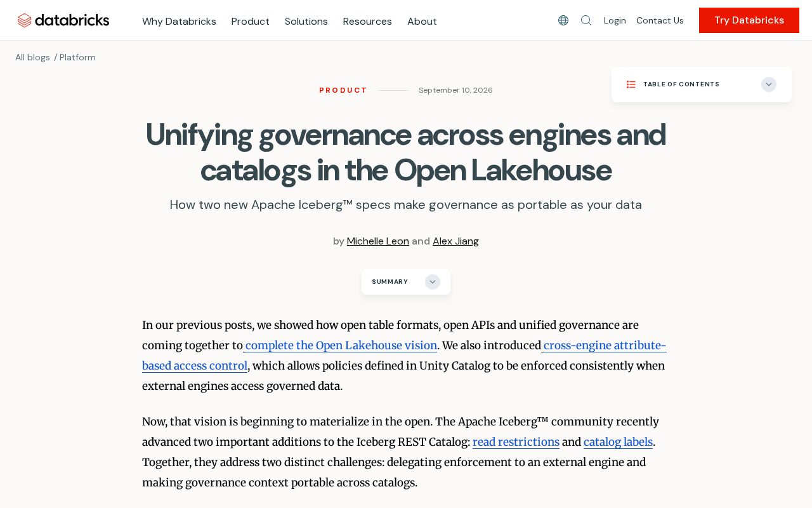
Task: Click the date 'September 10, 2026'
Action: [455, 90]
